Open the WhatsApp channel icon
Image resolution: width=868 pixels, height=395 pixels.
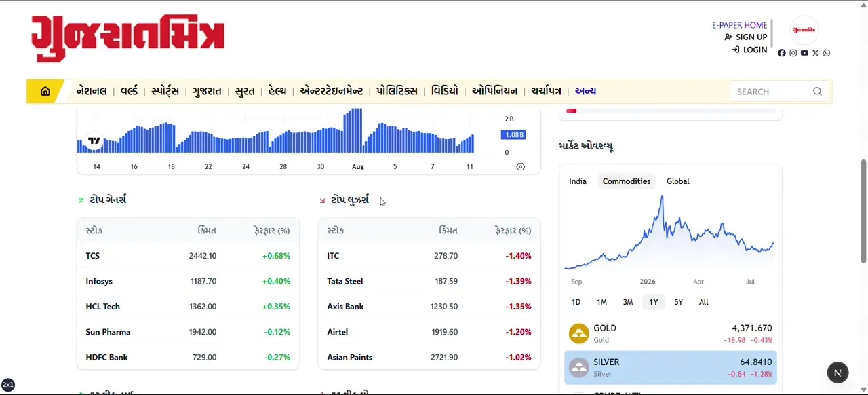[x=827, y=53]
